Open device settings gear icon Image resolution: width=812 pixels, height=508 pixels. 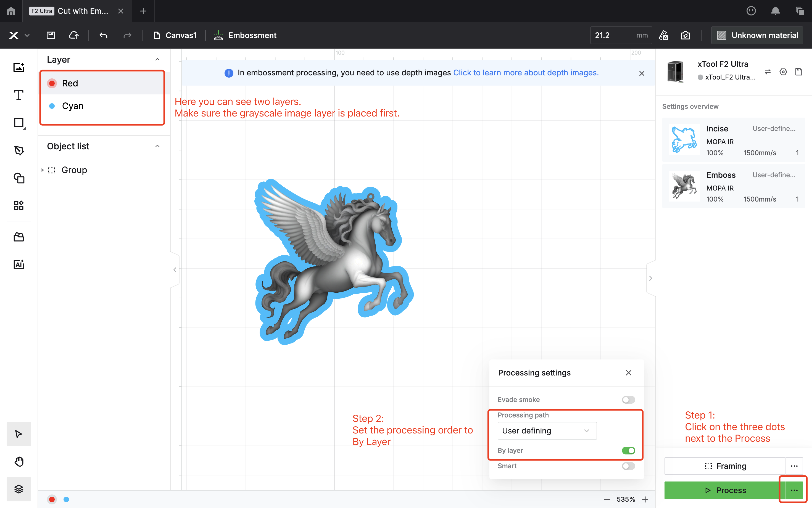(x=783, y=72)
